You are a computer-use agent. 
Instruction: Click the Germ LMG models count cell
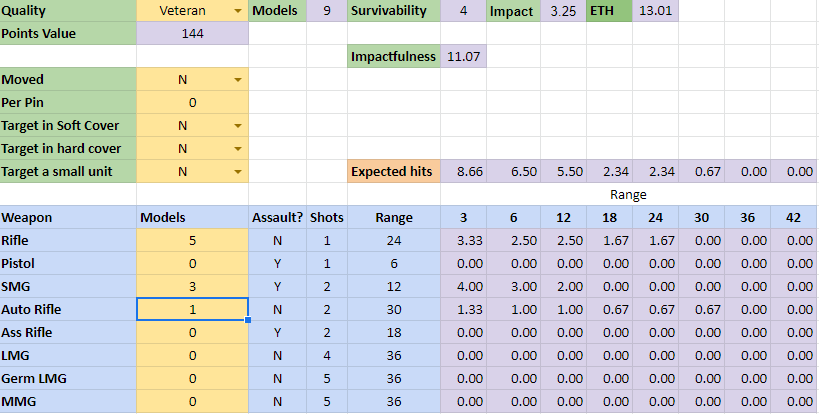click(191, 378)
